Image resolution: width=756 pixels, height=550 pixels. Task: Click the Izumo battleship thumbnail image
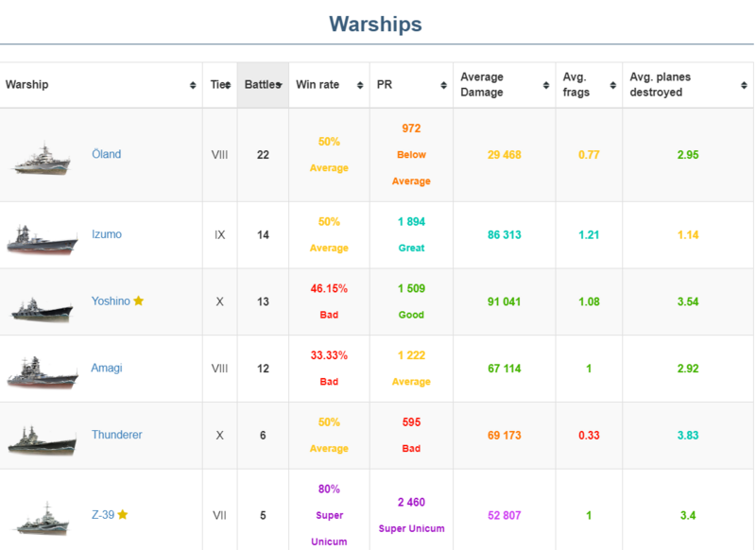[42, 238]
